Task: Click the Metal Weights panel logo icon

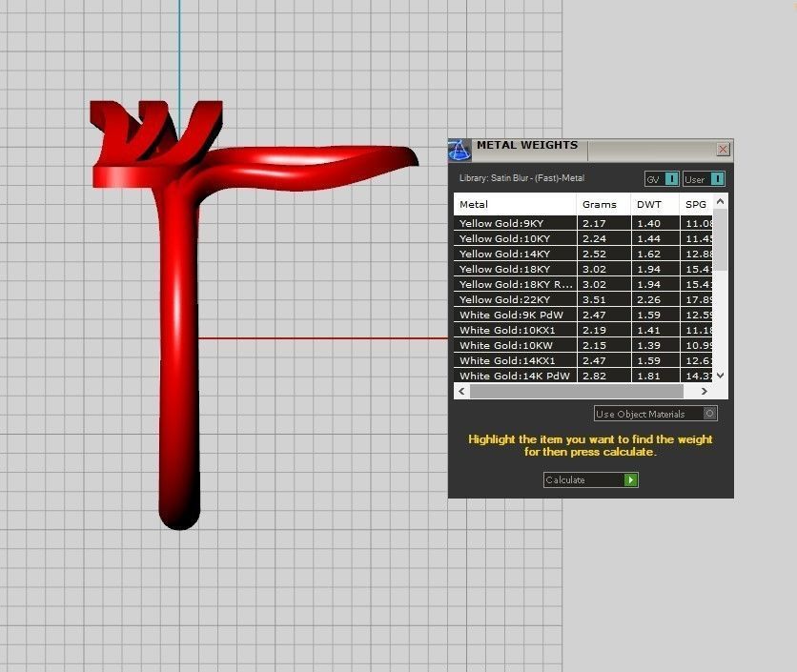Action: point(460,151)
